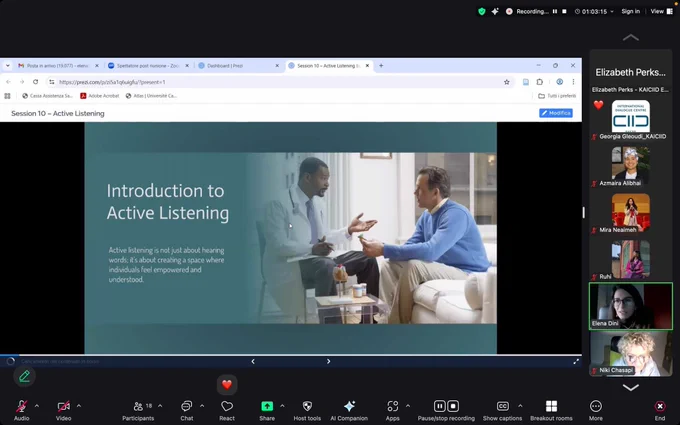Open the React heart menu

coord(227,410)
